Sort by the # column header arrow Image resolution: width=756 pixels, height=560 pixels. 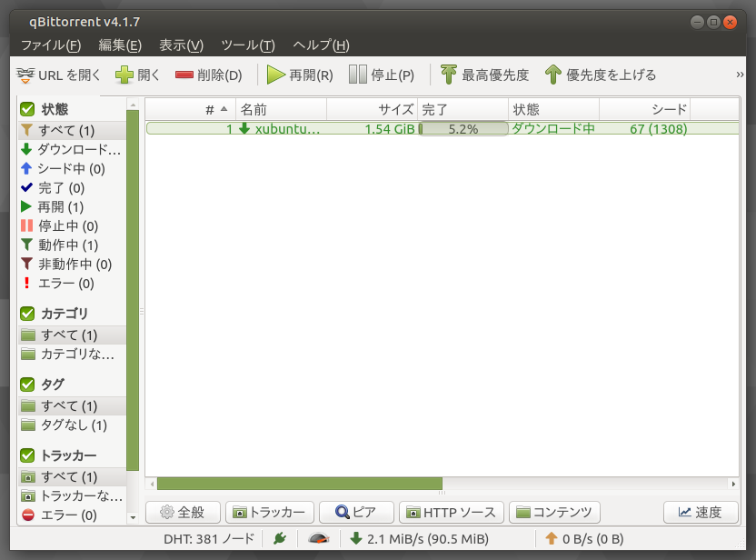point(224,109)
